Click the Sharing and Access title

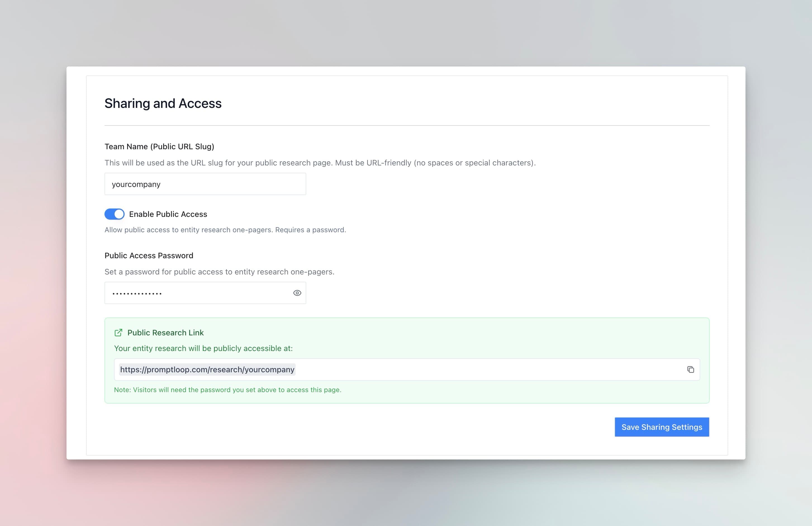(163, 103)
